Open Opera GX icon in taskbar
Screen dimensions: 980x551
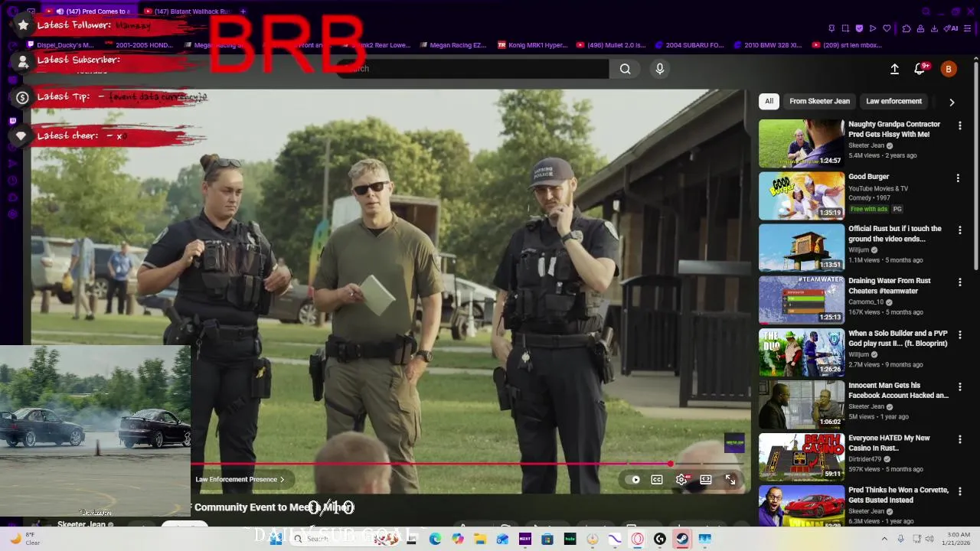[x=637, y=539]
